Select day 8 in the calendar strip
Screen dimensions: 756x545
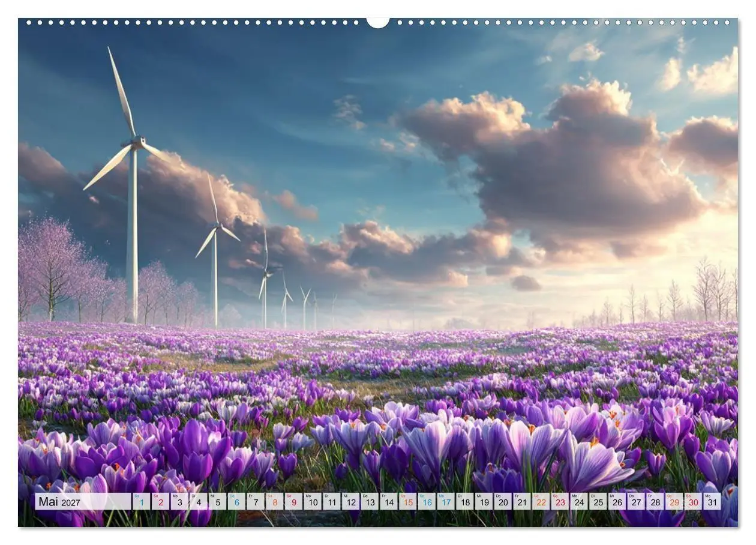pos(274,501)
